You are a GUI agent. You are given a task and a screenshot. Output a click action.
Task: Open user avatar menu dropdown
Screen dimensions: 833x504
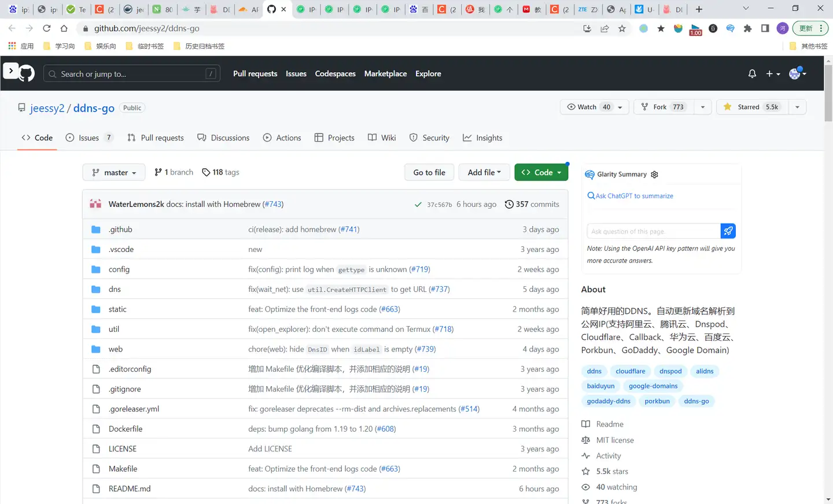click(x=798, y=73)
